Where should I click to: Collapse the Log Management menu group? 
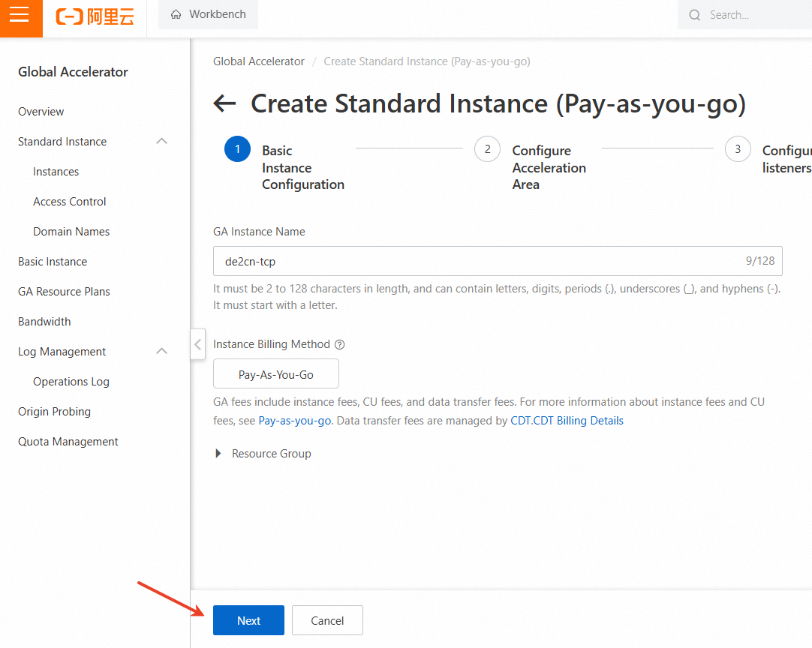(161, 352)
